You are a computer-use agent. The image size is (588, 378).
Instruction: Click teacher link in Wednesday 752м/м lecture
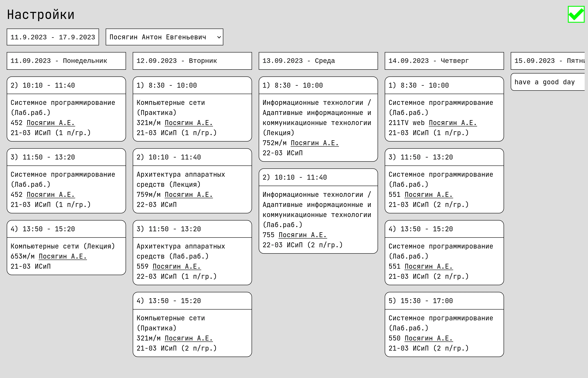[315, 143]
